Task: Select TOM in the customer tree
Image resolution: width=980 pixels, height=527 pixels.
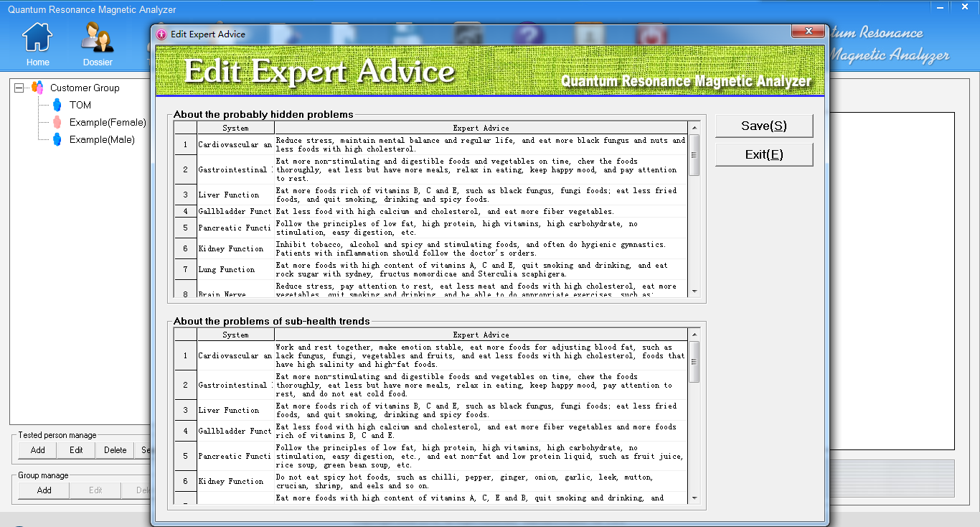Action: (x=80, y=105)
